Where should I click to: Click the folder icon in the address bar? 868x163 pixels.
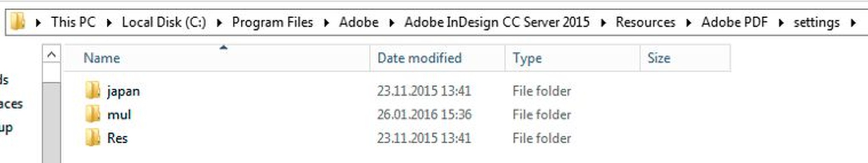point(17,22)
